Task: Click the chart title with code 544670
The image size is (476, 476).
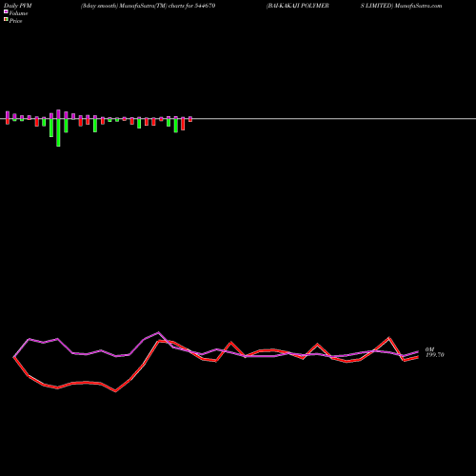Action: coord(148,6)
